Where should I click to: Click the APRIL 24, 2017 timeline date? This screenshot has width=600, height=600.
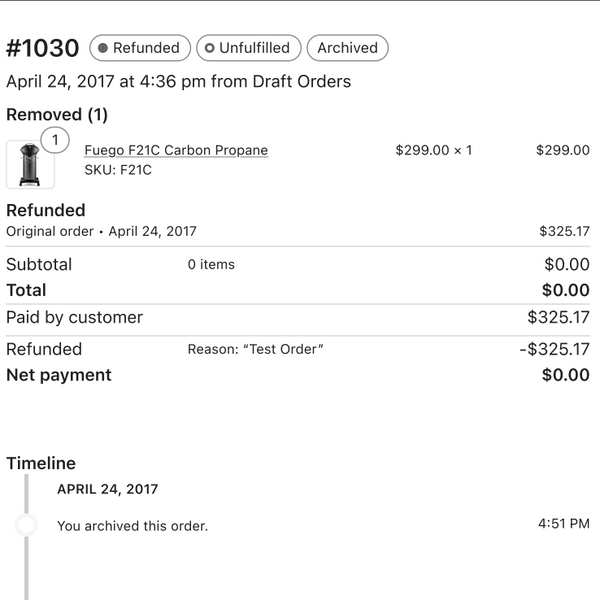107,490
